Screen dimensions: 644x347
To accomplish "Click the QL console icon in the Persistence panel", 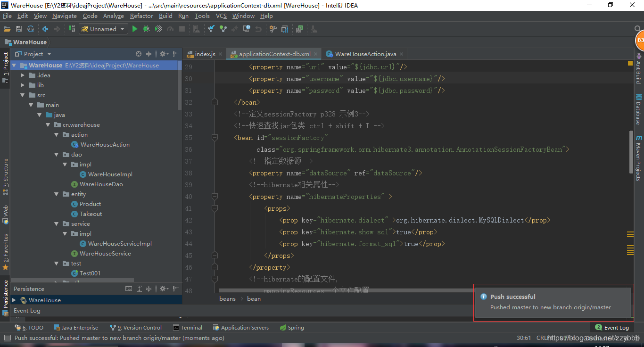I will [x=129, y=289].
